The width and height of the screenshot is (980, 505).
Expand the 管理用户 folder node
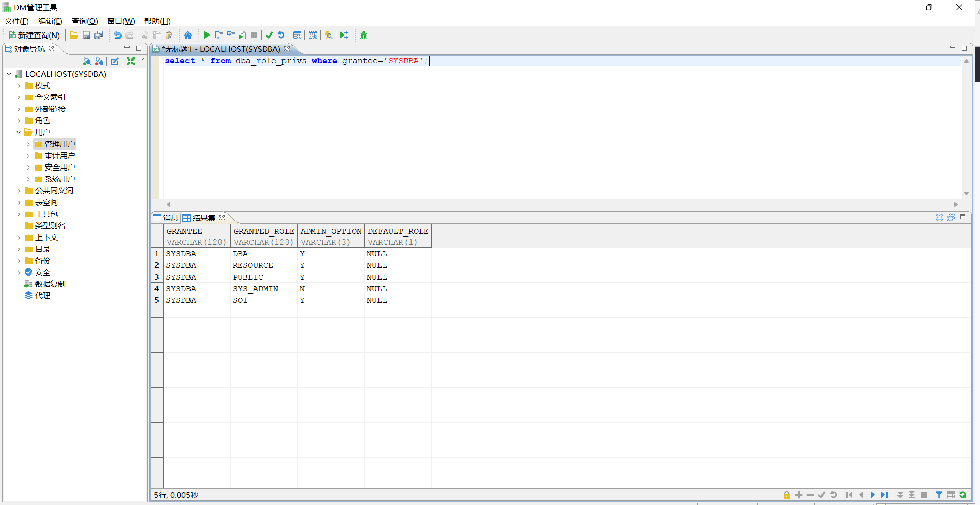(28, 144)
